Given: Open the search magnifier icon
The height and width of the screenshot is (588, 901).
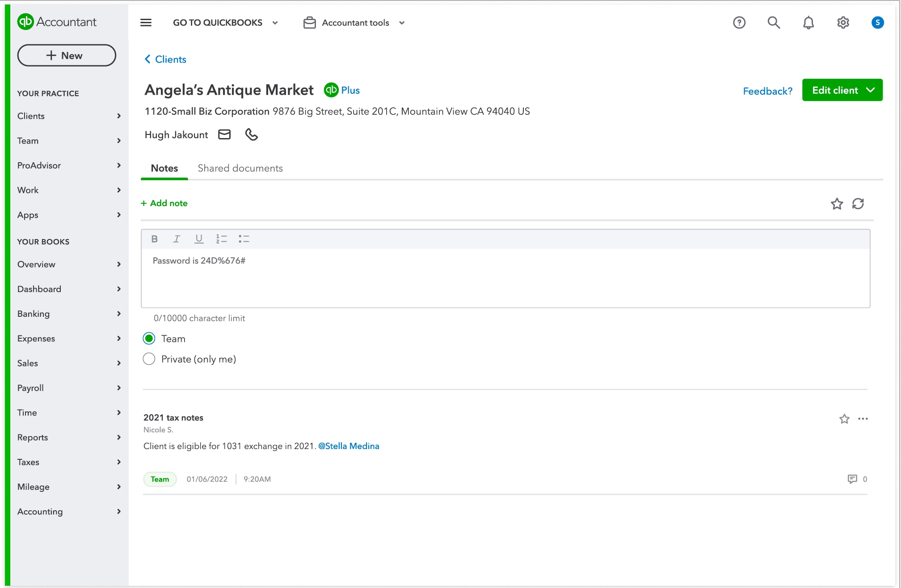Looking at the screenshot, I should tap(774, 22).
